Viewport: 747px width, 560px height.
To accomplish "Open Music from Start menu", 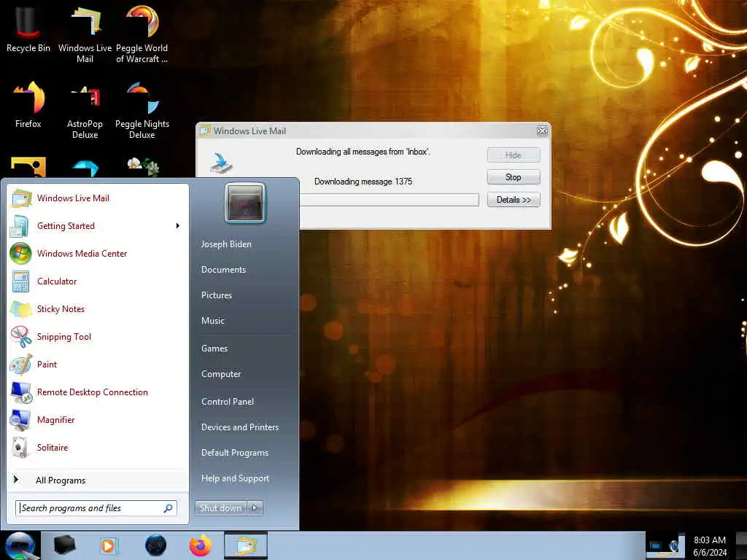I will [213, 321].
